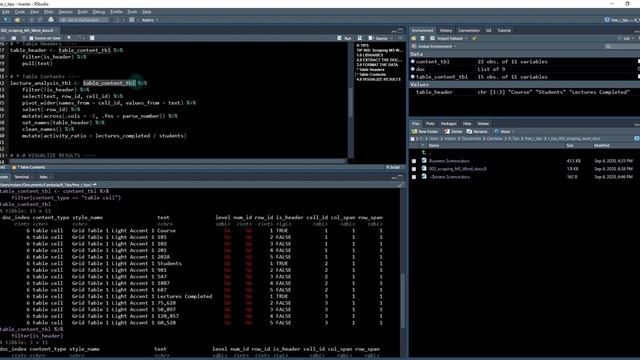Open the List view dropdown in Environment pane
The image size is (640, 360).
625,38
